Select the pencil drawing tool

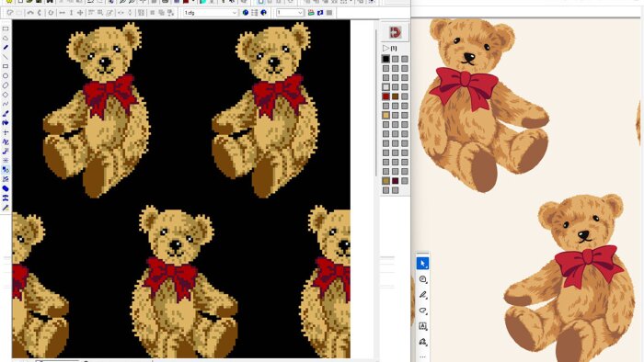click(6, 48)
